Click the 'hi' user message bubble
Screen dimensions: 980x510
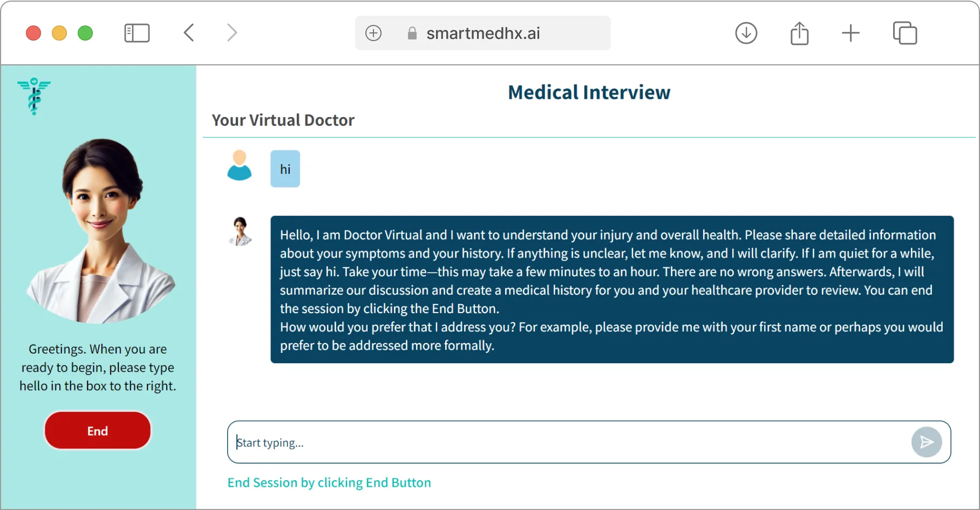pos(285,169)
